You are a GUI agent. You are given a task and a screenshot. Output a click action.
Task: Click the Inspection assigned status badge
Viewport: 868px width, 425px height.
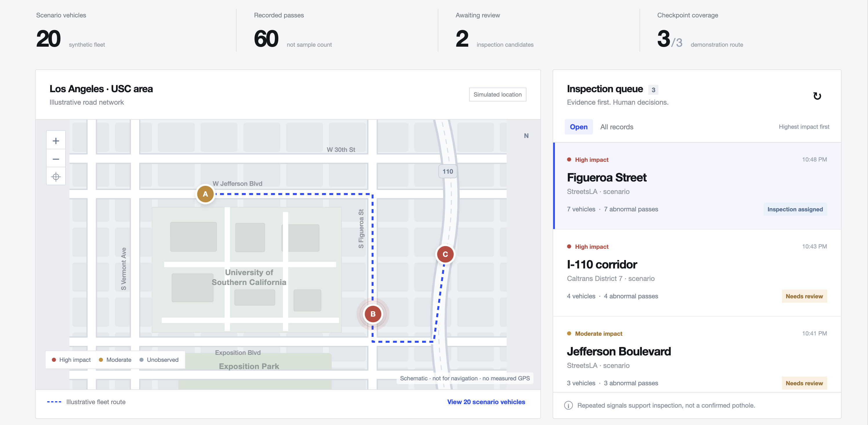pyautogui.click(x=795, y=209)
